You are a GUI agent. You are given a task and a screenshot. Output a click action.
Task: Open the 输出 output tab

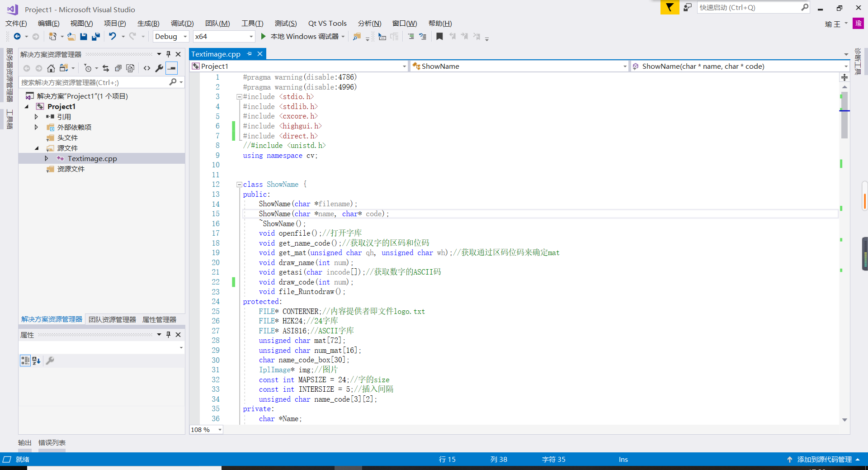(25, 443)
